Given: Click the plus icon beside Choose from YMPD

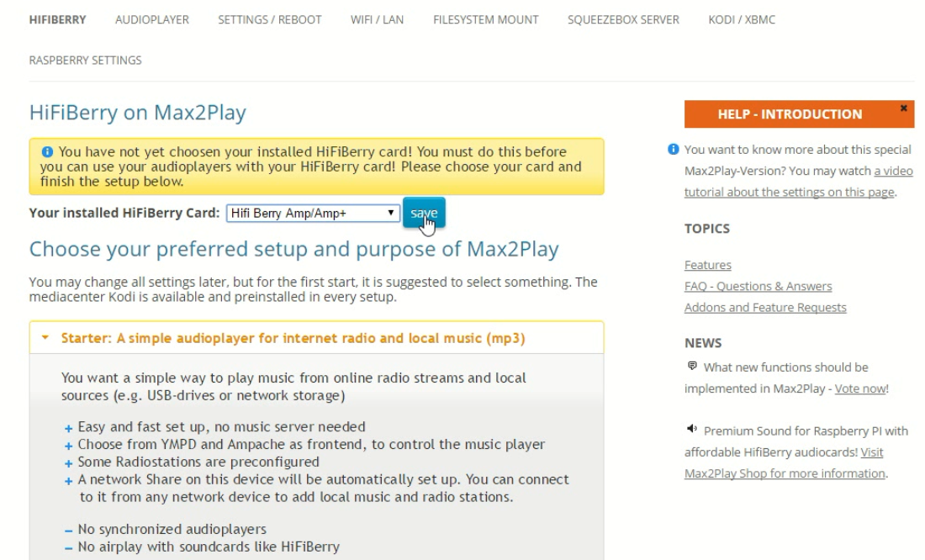Looking at the screenshot, I should coord(68,446).
